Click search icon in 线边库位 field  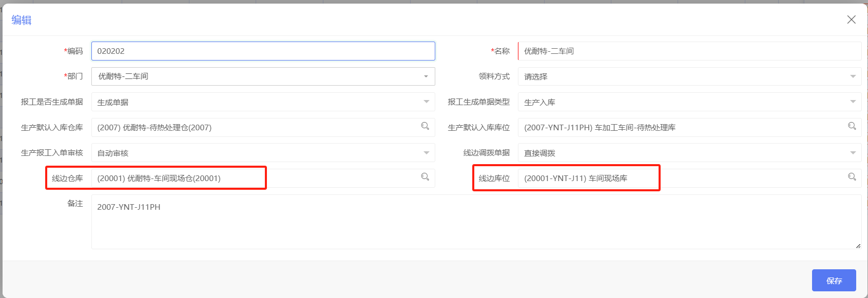[852, 177]
